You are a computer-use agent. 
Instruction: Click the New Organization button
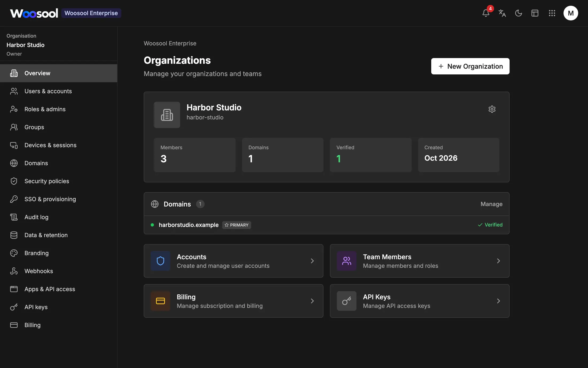pos(470,66)
